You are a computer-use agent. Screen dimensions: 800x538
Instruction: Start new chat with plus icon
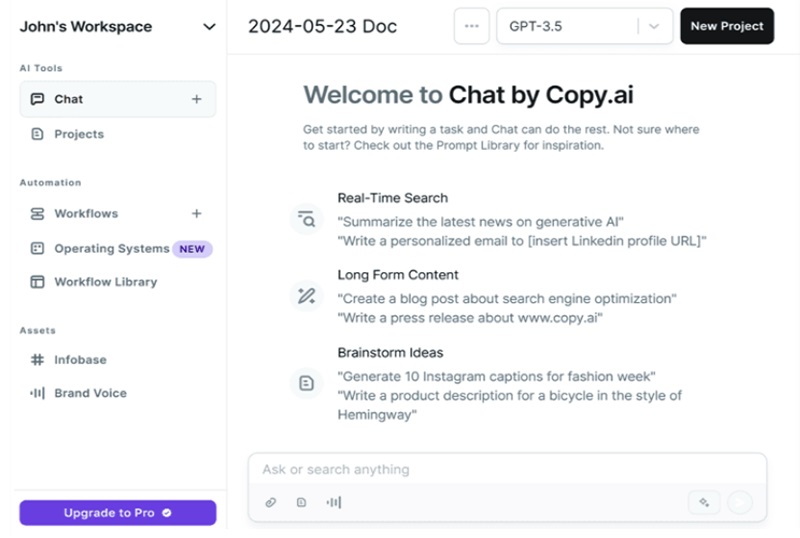196,99
